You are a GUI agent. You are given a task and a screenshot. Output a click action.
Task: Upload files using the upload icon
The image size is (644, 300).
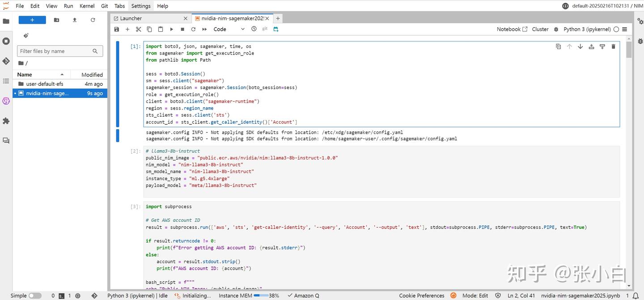75,20
